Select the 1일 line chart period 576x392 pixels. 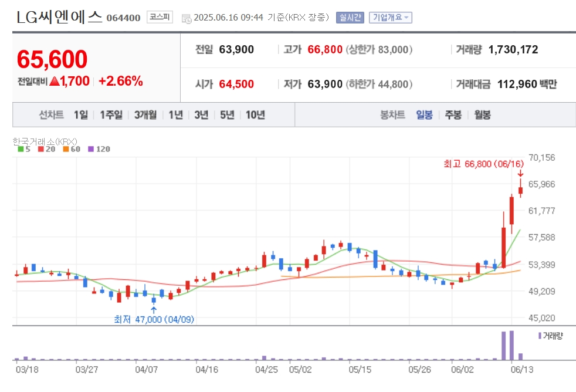coord(81,115)
